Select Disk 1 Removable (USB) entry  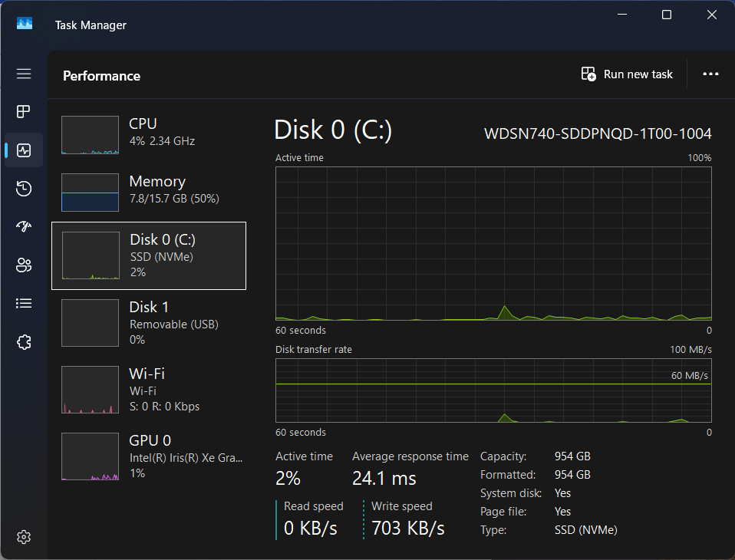149,323
